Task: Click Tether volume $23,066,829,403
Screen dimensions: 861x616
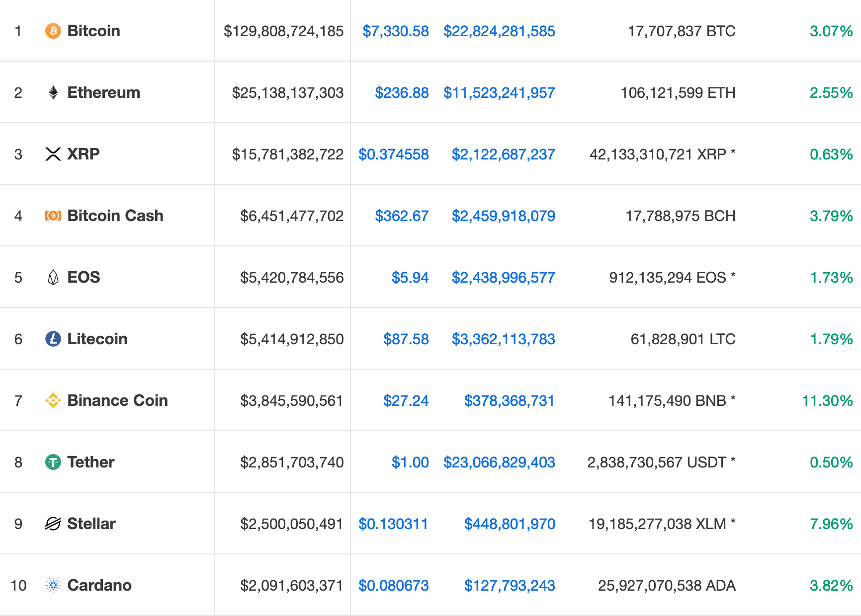Action: (x=499, y=462)
